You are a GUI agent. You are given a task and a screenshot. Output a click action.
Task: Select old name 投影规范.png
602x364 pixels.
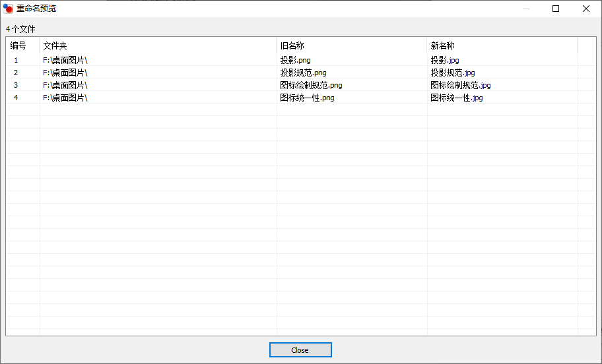(x=303, y=73)
